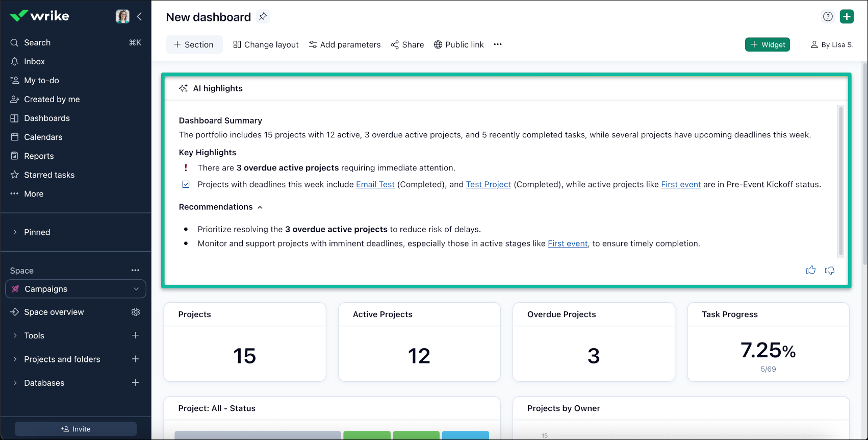Collapse the Recommendations section
868x440 pixels.
(x=260, y=207)
